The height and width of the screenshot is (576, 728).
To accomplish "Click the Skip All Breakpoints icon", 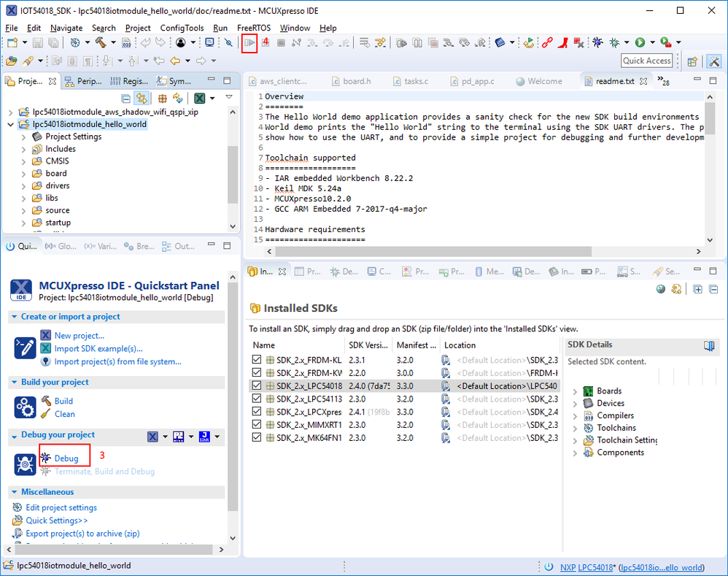I will (x=228, y=43).
